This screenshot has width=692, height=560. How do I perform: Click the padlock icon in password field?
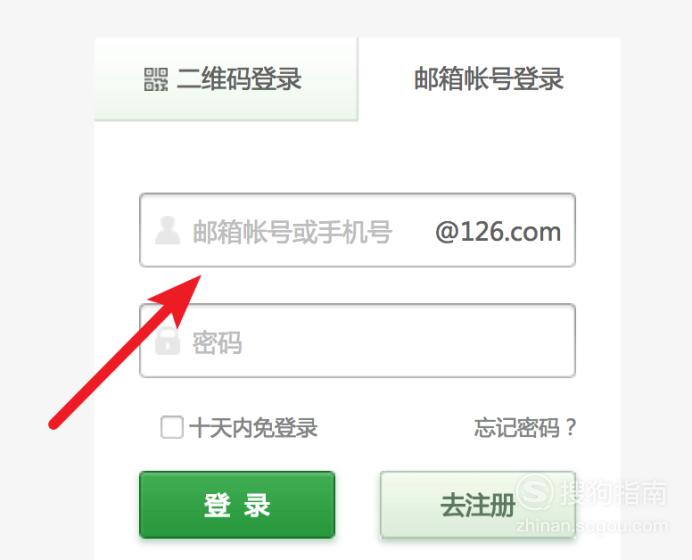pyautogui.click(x=168, y=341)
